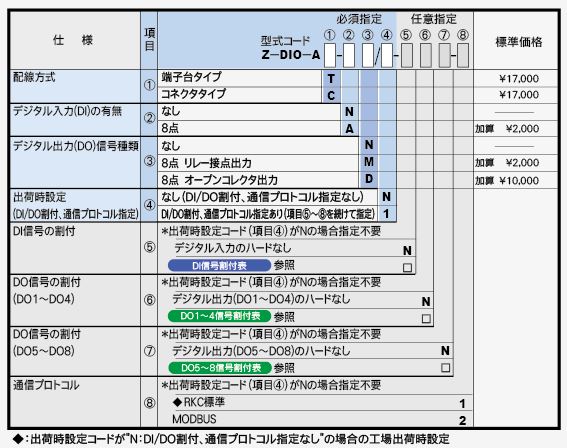Click the circled 2 icon beside デジタル入力(DI)の有無

[x=149, y=118]
